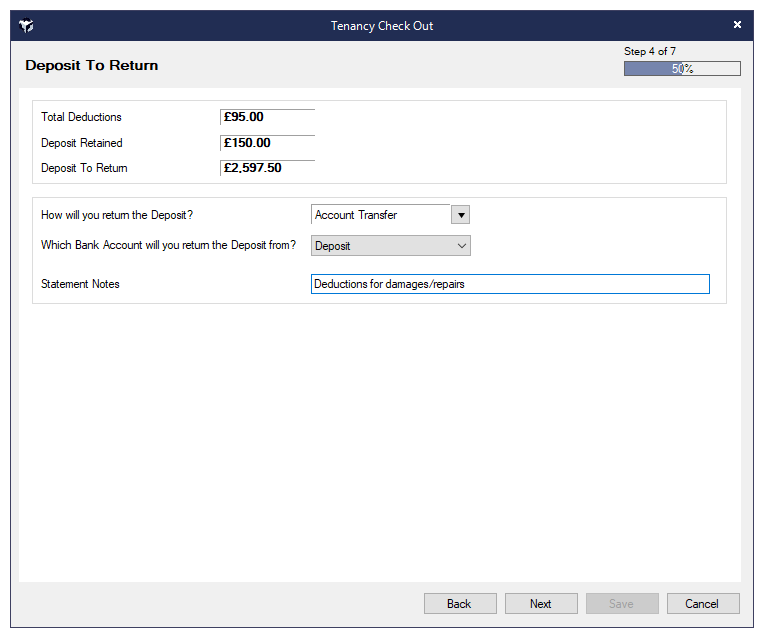This screenshot has height=638, width=764.
Task: Click the Statement Notes label
Action: [x=80, y=284]
